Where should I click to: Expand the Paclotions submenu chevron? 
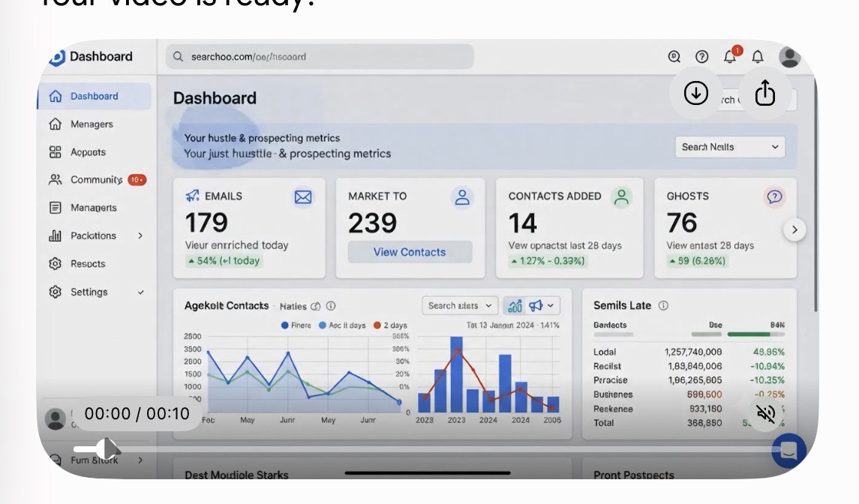coord(140,235)
